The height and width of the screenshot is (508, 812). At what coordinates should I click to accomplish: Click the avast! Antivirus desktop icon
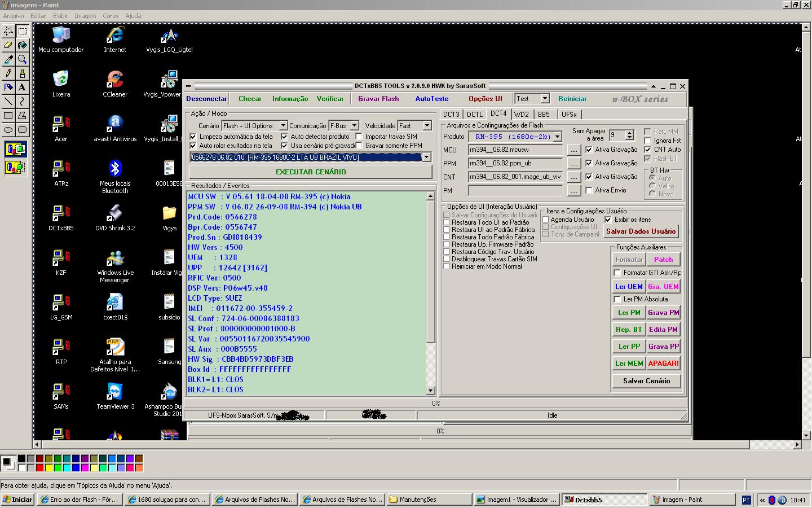coord(115,128)
